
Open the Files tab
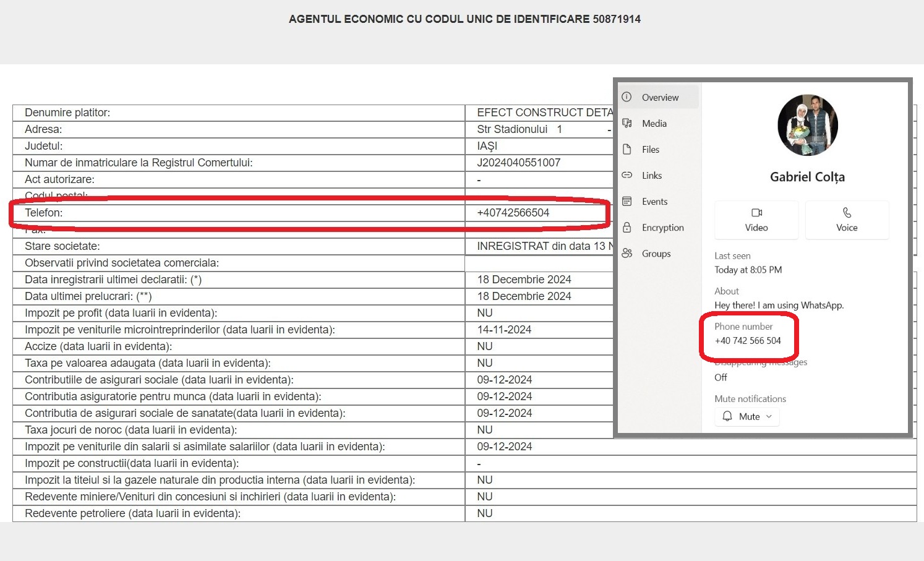[x=659, y=149]
